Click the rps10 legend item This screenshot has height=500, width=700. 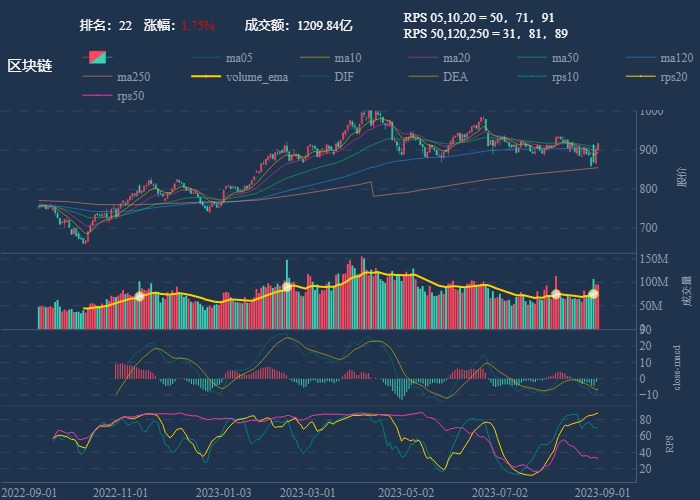point(565,77)
